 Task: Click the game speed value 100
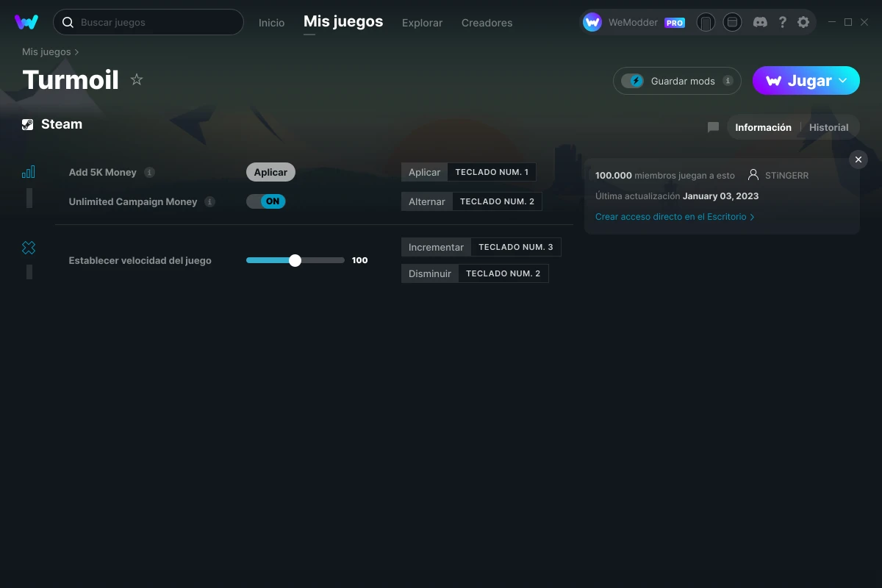359,260
